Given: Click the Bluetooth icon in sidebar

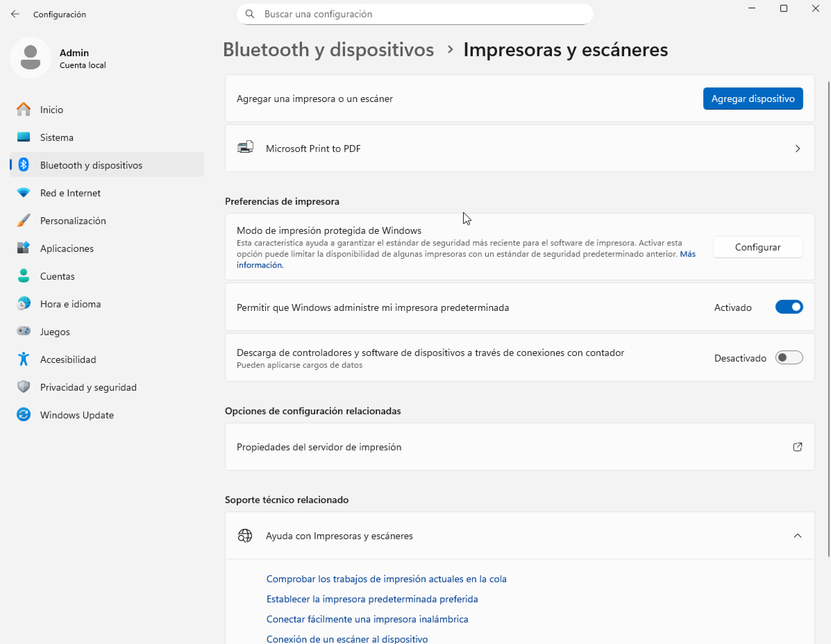Looking at the screenshot, I should coord(24,165).
